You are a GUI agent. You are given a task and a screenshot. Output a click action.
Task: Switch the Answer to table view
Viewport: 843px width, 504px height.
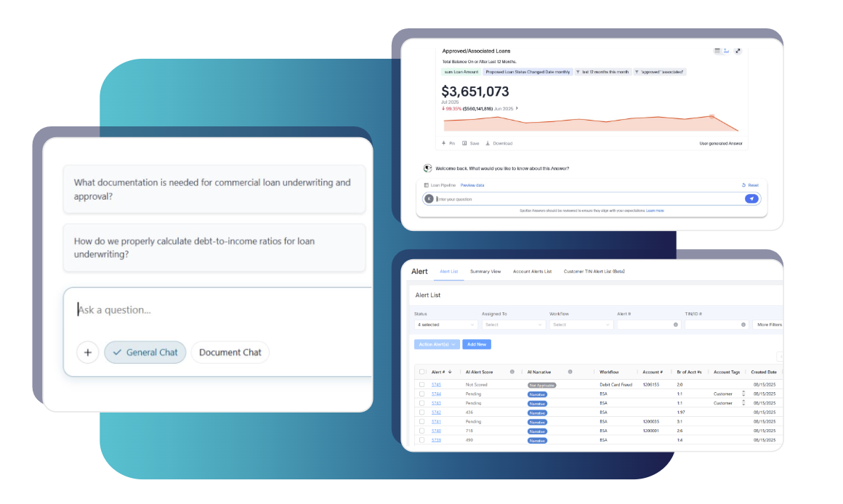tap(717, 50)
